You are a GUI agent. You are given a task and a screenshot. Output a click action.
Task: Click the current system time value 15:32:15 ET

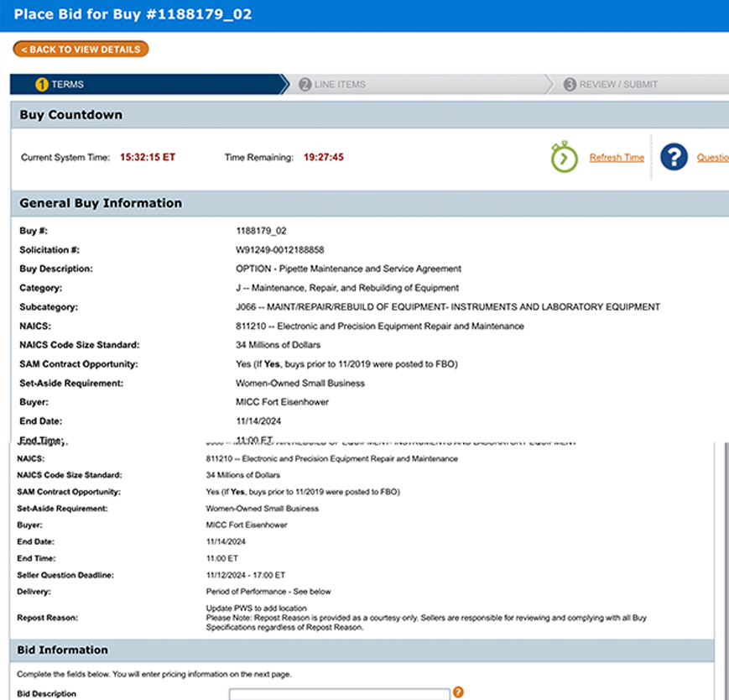tap(148, 157)
